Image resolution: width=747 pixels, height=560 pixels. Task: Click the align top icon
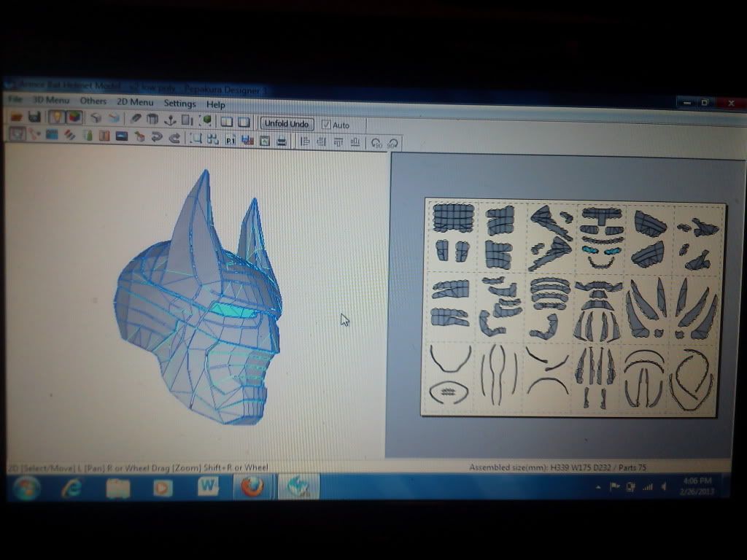pyautogui.click(x=338, y=142)
